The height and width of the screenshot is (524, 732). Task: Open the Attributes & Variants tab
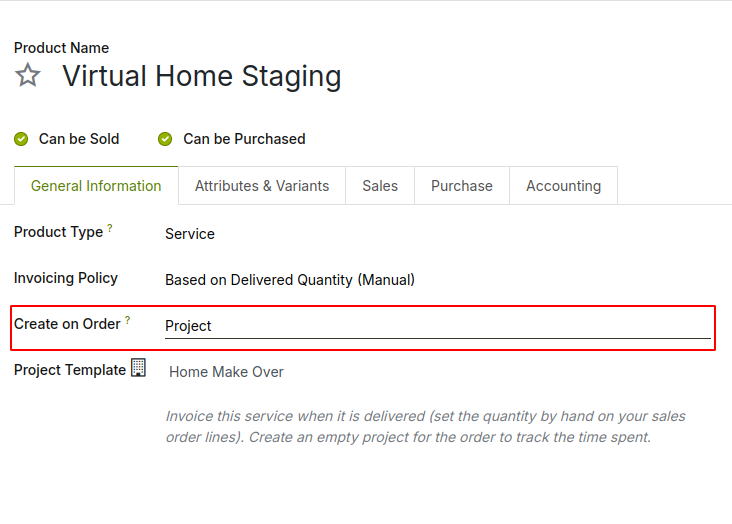[262, 186]
